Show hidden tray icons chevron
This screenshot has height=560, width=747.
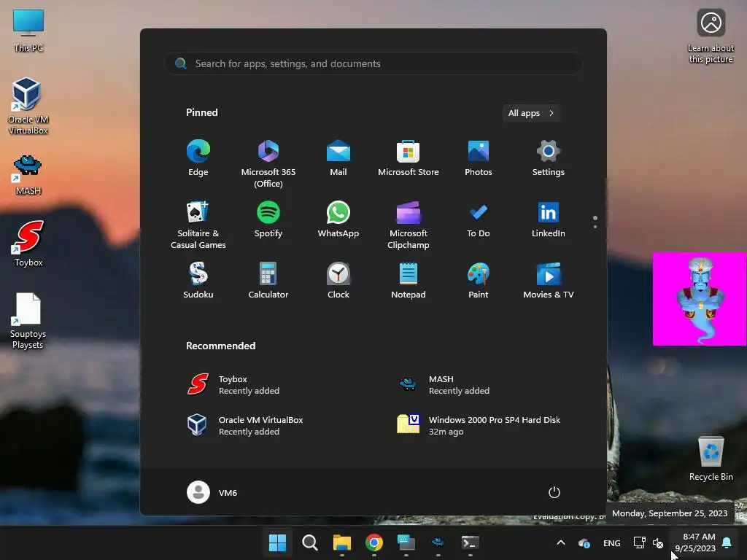point(561,542)
